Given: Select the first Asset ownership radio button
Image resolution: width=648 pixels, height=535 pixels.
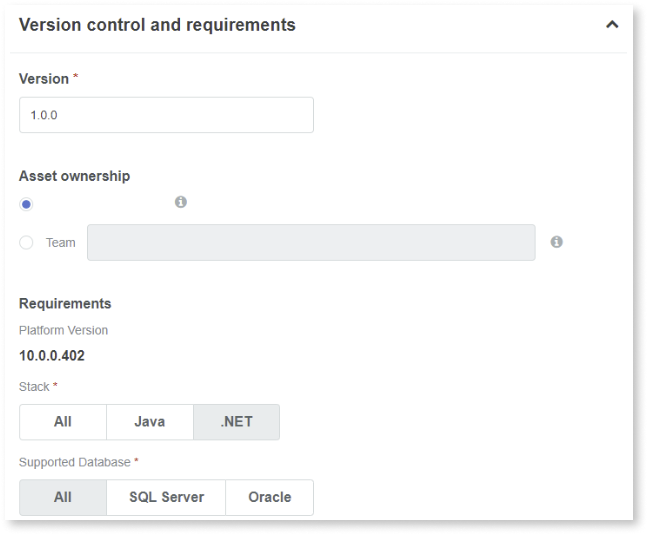Looking at the screenshot, I should [26, 204].
